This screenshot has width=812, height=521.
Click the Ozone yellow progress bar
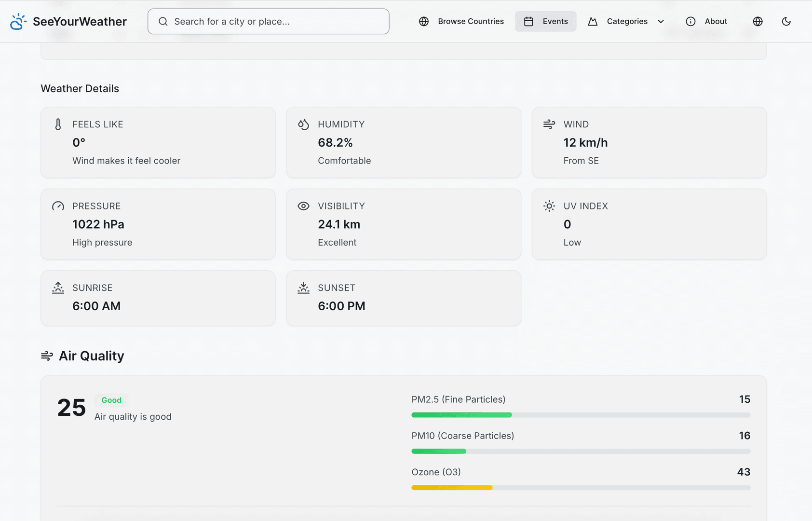(x=452, y=488)
